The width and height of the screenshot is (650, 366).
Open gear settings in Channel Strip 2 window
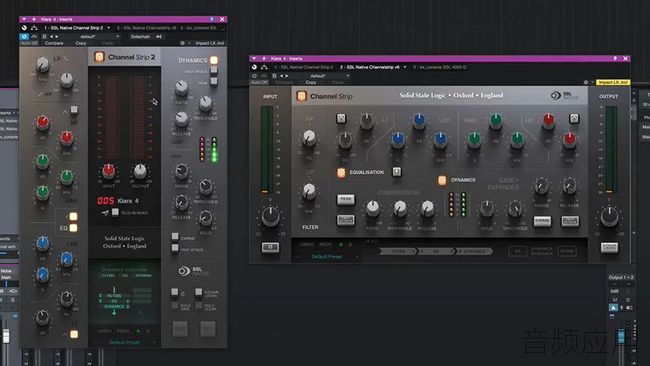point(182,43)
